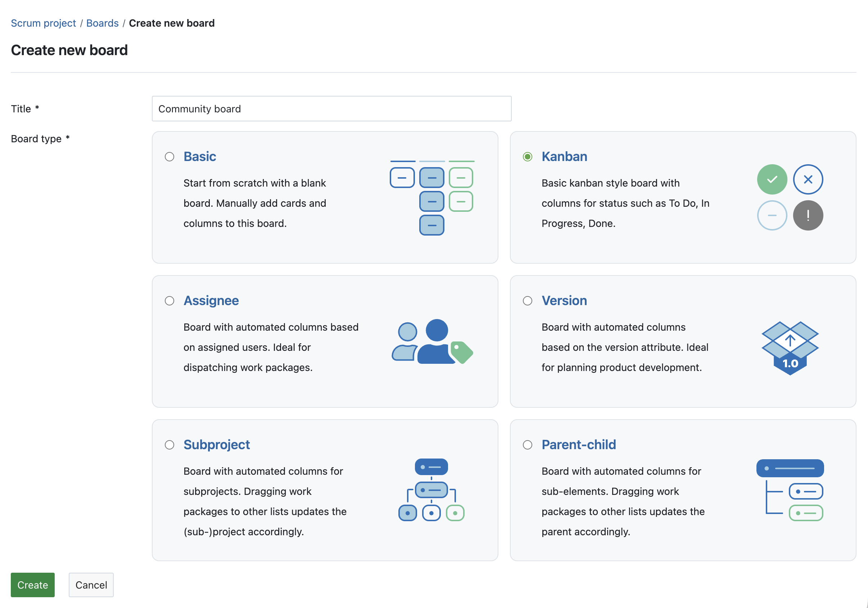The image size is (868, 608).
Task: Click the gray exclamation icon in Kanban illustration
Action: click(x=808, y=215)
